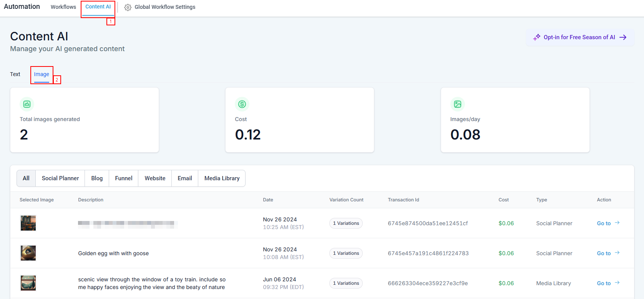
Task: Filter the list by Social Planner
Action: coord(60,178)
